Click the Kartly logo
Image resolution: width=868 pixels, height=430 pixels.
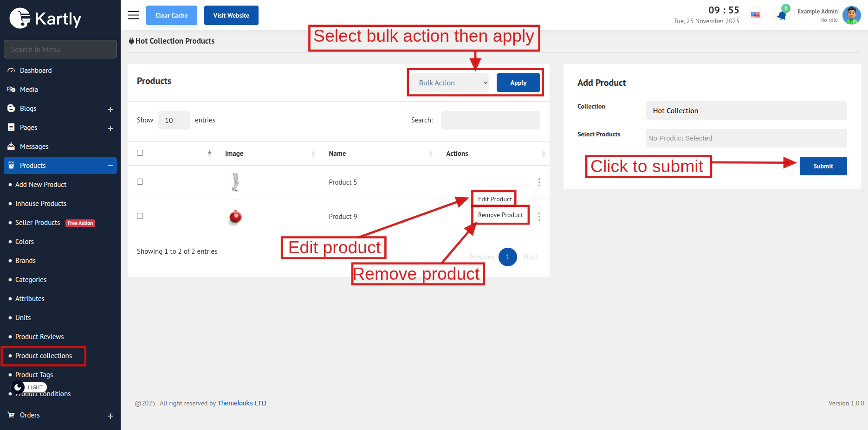(45, 19)
